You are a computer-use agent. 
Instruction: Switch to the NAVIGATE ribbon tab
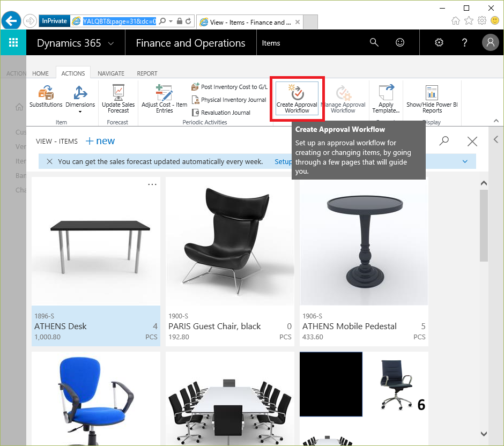(x=111, y=73)
